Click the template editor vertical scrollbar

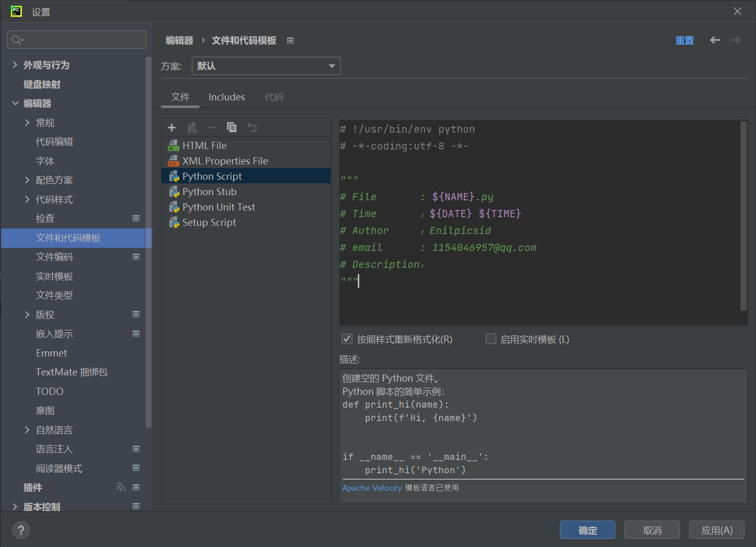744,215
